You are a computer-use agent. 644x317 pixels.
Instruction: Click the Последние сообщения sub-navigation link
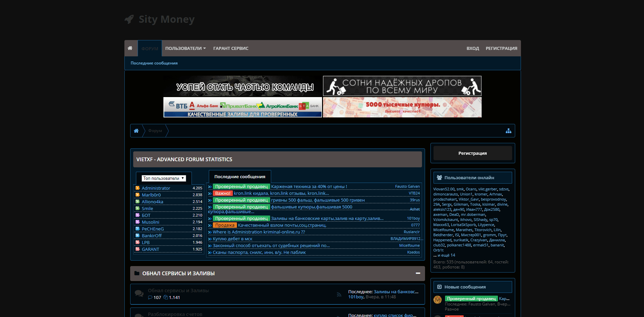tap(154, 63)
